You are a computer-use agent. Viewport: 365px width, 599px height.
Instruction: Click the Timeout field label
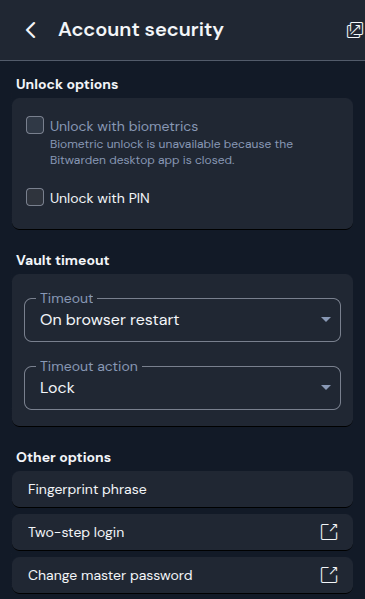tap(67, 298)
